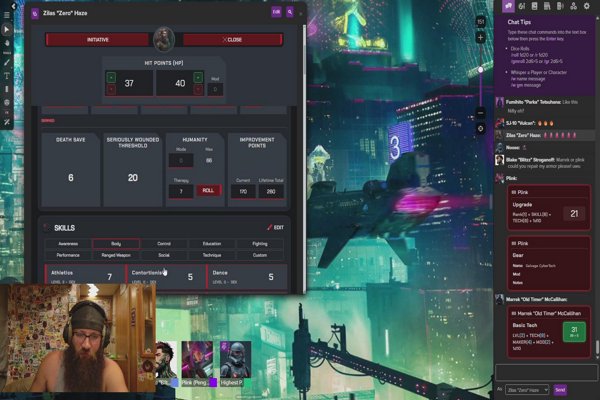The height and width of the screenshot is (400, 600).
Task: Roll the Dance skill
Action: (x=247, y=276)
